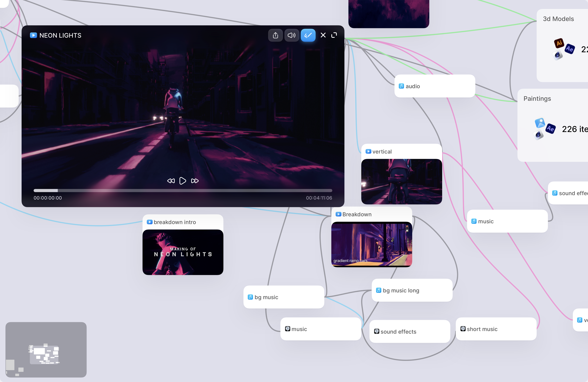
Task: Select the bg music audio node
Action: (x=283, y=297)
